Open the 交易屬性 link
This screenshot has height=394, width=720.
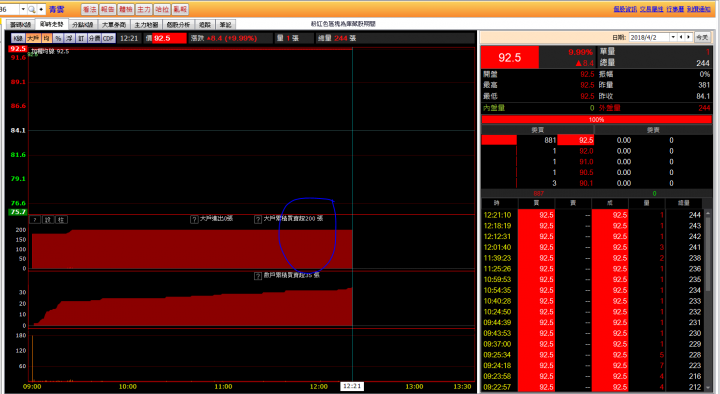651,9
